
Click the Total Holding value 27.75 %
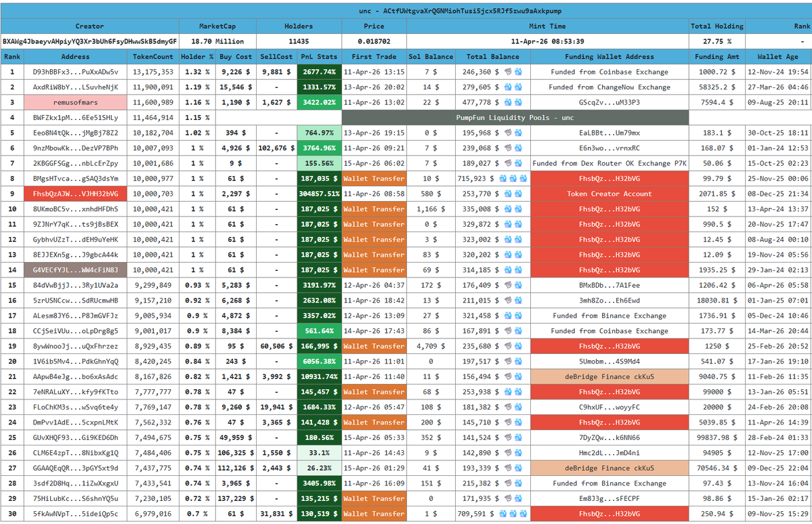pos(717,41)
